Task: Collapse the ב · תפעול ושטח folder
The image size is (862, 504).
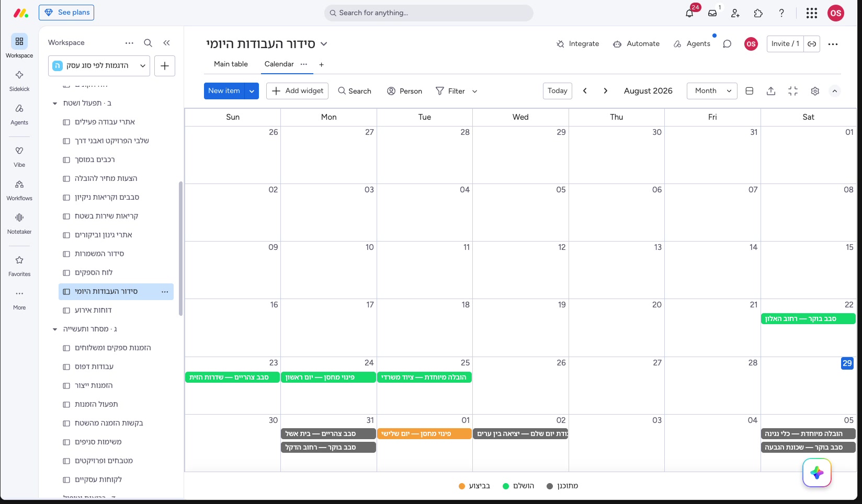Action: tap(55, 104)
